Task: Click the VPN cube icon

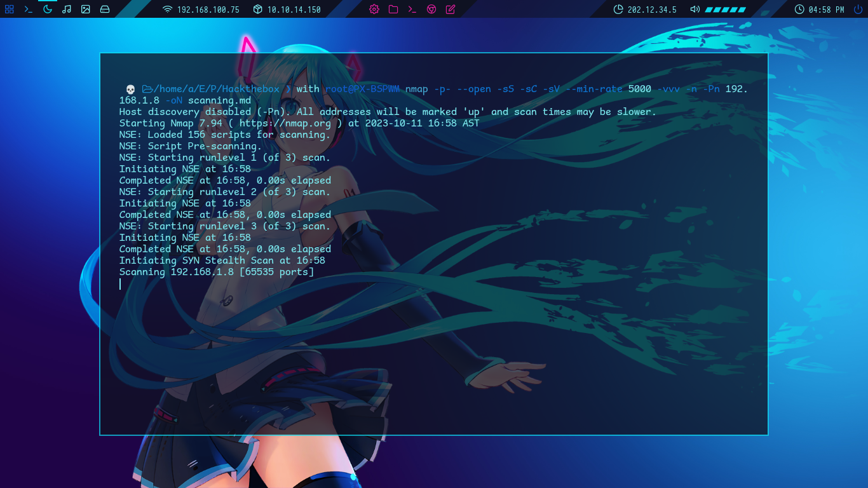Action: pyautogui.click(x=257, y=9)
